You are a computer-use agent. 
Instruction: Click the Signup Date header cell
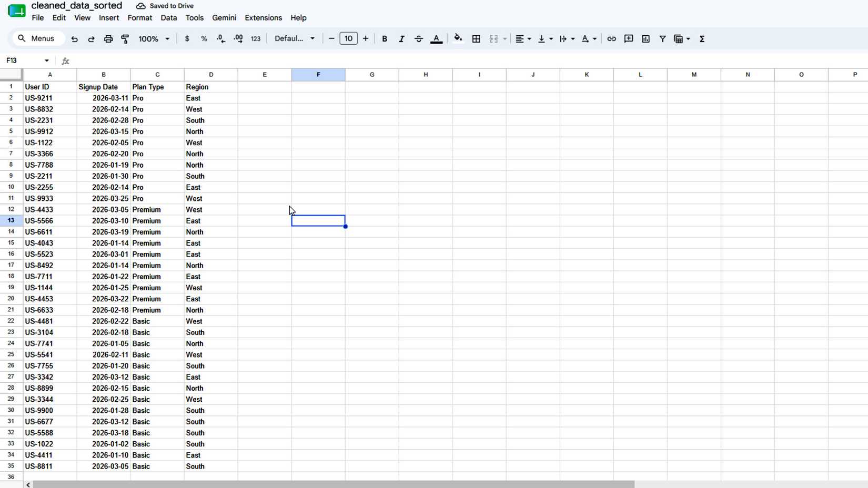pos(104,87)
